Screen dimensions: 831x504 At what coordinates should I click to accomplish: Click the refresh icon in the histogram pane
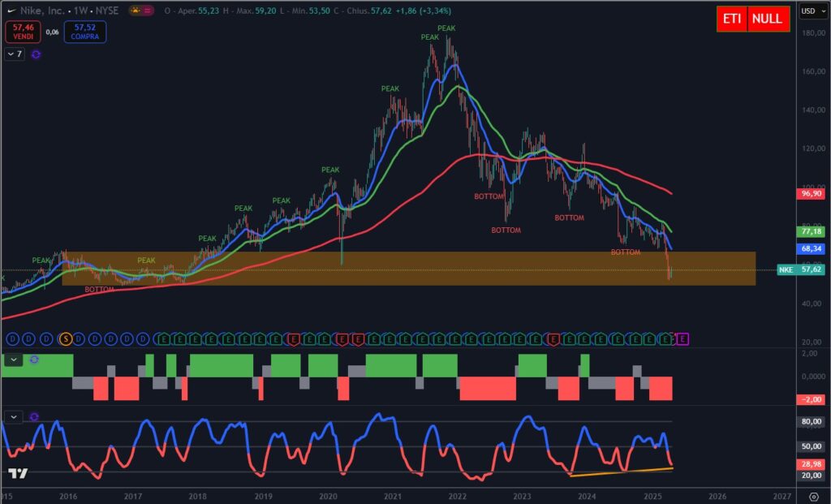[33, 360]
